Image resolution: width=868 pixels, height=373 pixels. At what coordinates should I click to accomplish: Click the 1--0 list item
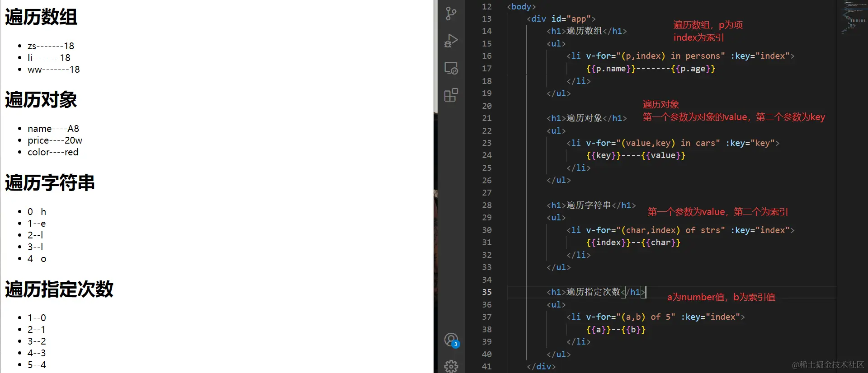coord(37,318)
